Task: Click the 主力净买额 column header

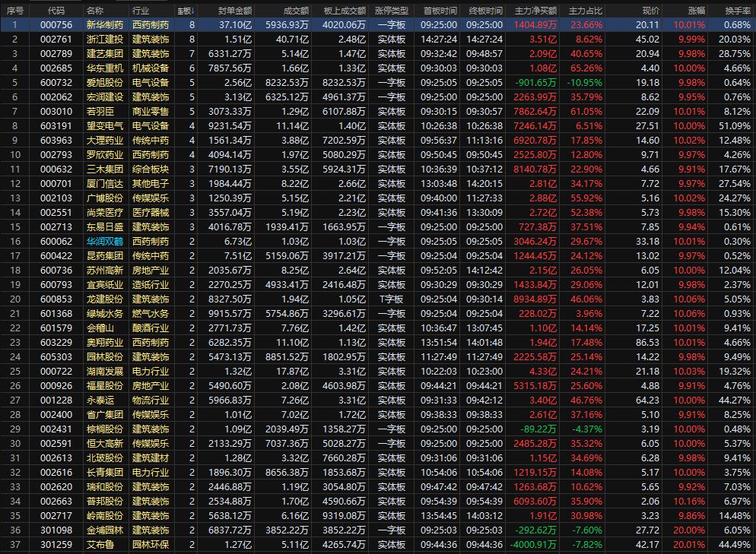Action: (535, 11)
